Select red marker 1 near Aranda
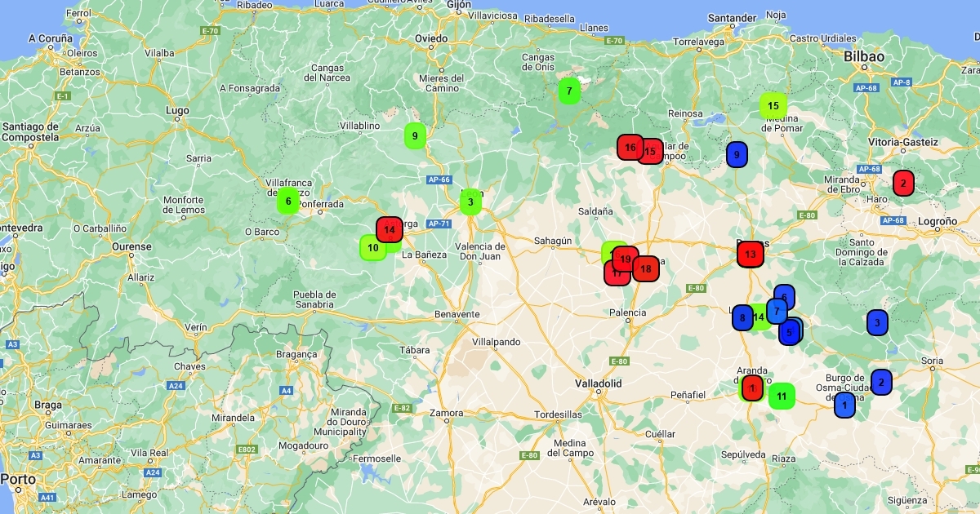Image resolution: width=980 pixels, height=514 pixels. tap(752, 388)
